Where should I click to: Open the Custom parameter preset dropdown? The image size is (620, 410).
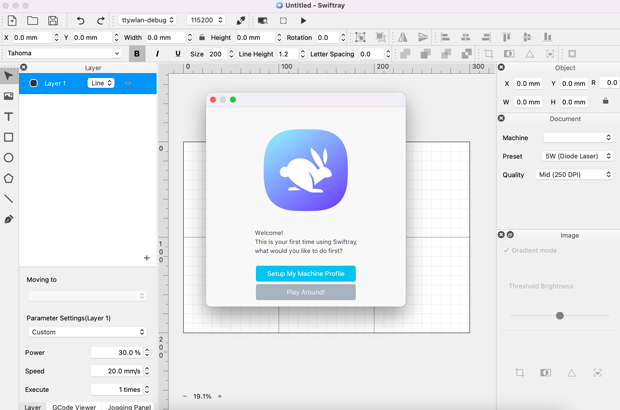point(87,332)
